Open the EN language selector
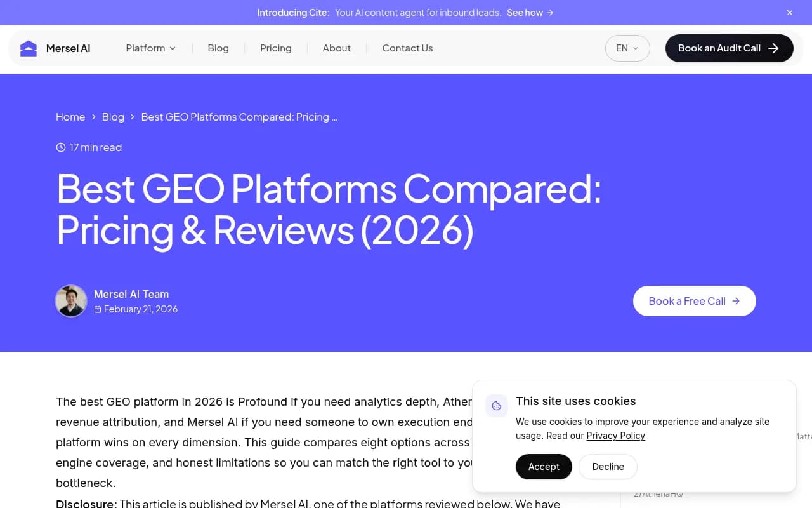 (x=627, y=48)
